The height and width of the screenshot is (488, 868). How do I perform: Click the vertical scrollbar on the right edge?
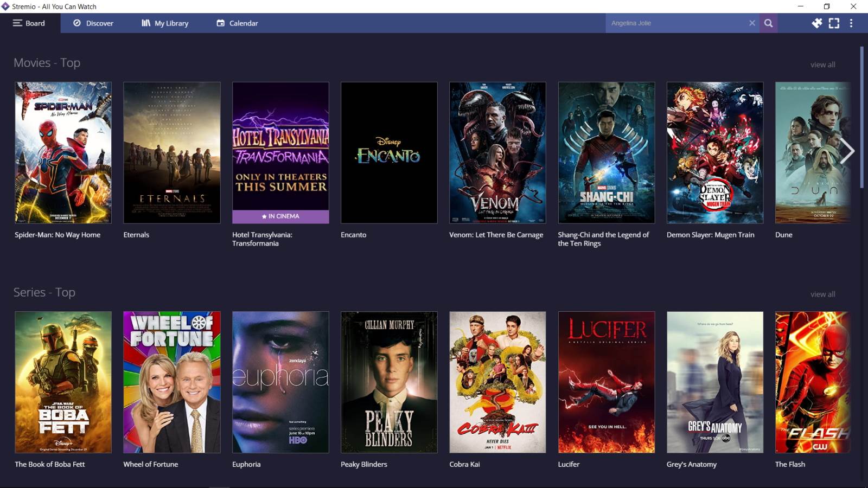pos(861,117)
